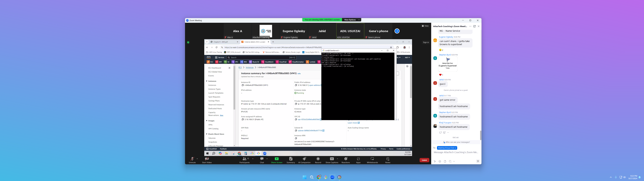The image size is (644, 181).
Task: Click the red Leave button
Action: 424,160
